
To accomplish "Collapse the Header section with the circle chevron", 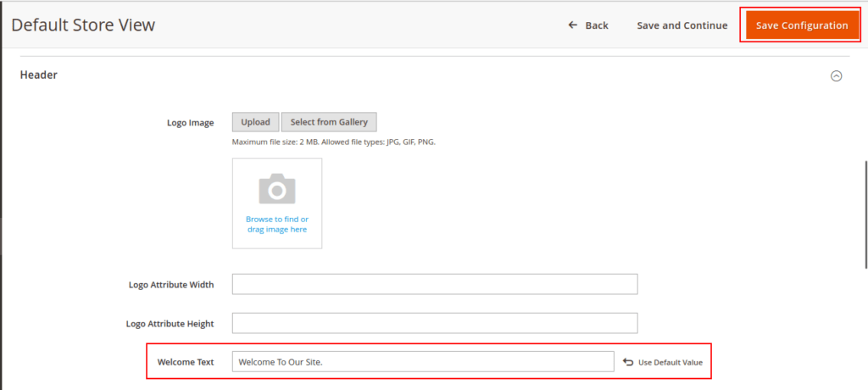I will (x=837, y=75).
